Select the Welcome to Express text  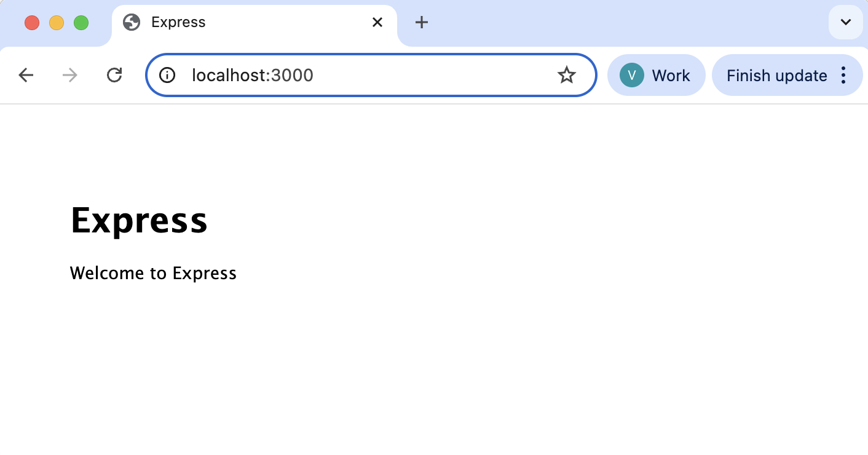153,273
